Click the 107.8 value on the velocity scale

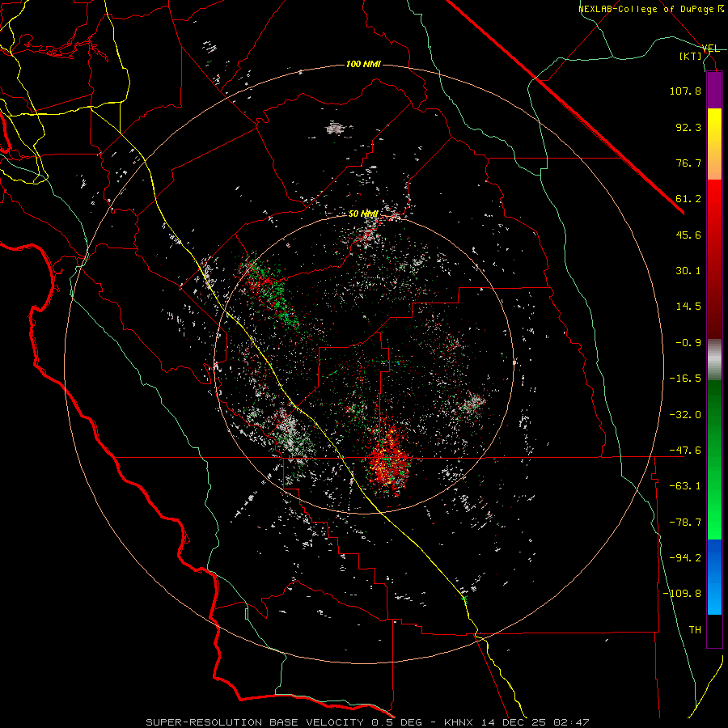tap(685, 91)
